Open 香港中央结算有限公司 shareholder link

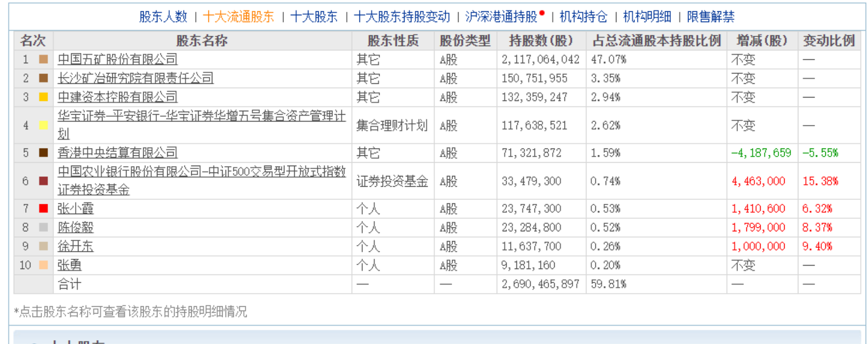point(118,153)
